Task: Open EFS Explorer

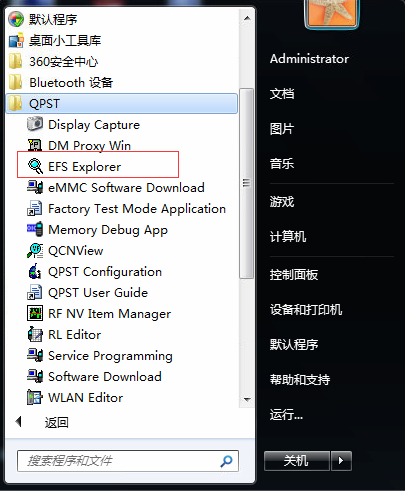Action: click(x=84, y=167)
